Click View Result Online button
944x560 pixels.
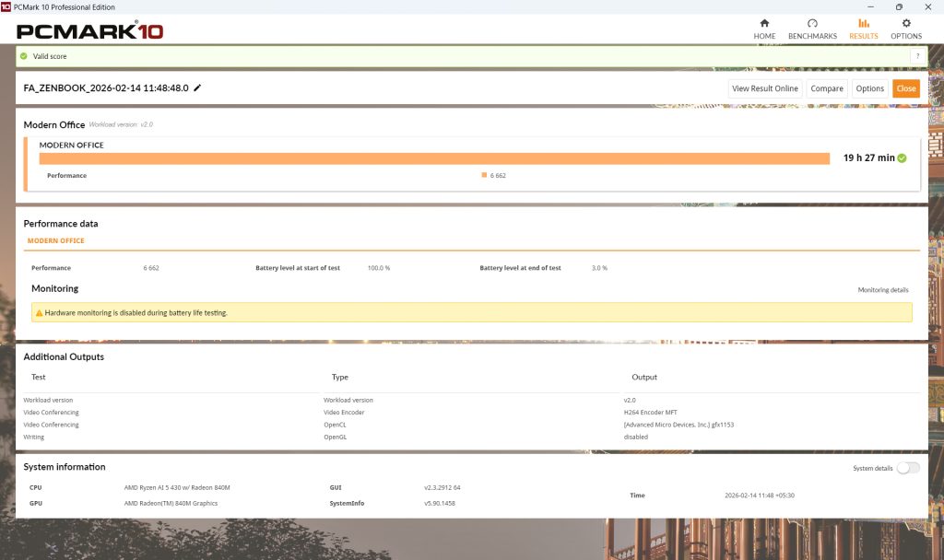[765, 88]
